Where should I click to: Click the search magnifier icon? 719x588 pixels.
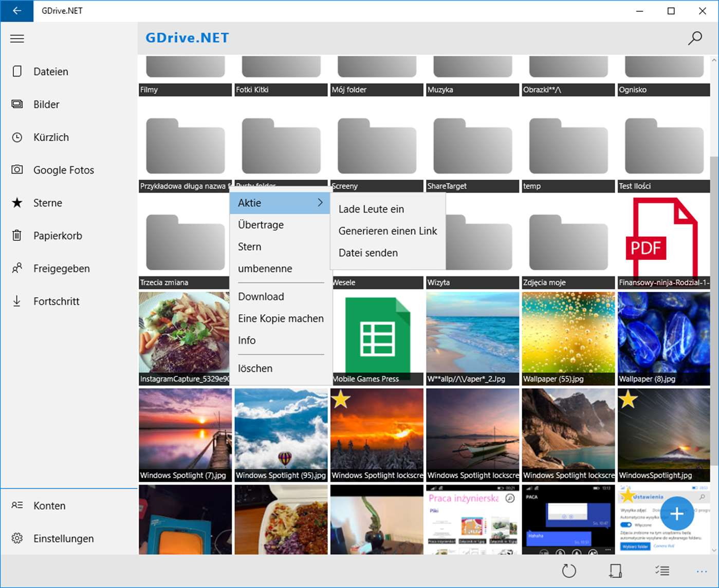coord(695,38)
